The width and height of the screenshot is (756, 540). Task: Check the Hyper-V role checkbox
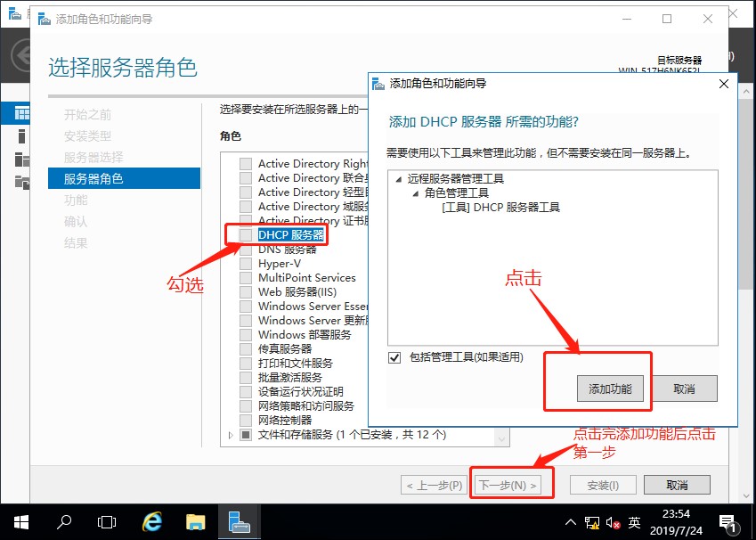click(246, 264)
